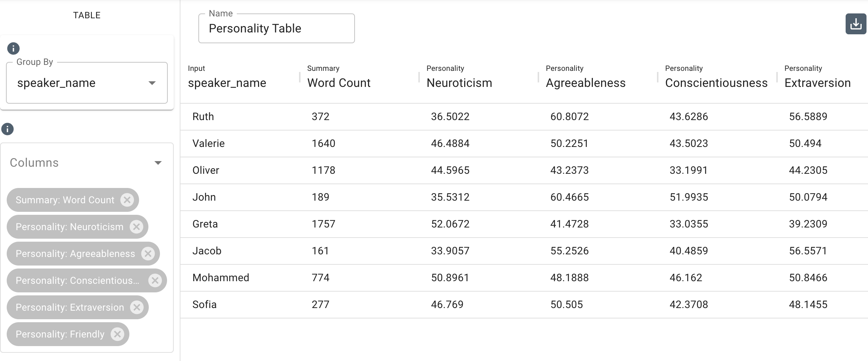The height and width of the screenshot is (361, 868).
Task: Click the Word Count column header
Action: click(338, 83)
